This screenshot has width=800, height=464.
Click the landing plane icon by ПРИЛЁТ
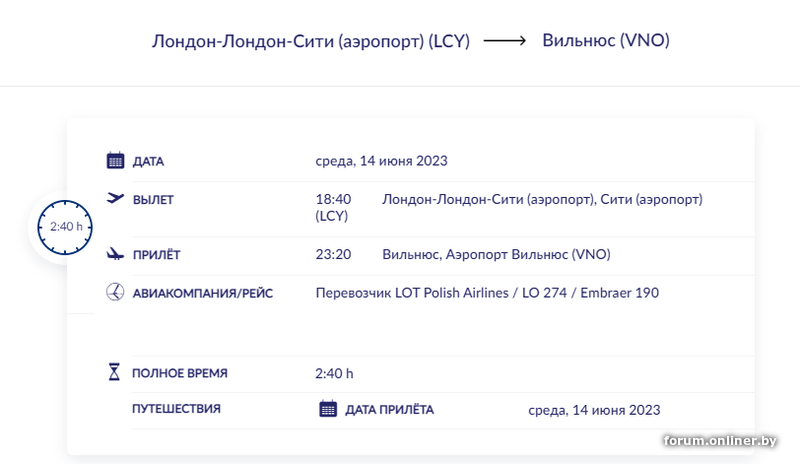click(115, 254)
